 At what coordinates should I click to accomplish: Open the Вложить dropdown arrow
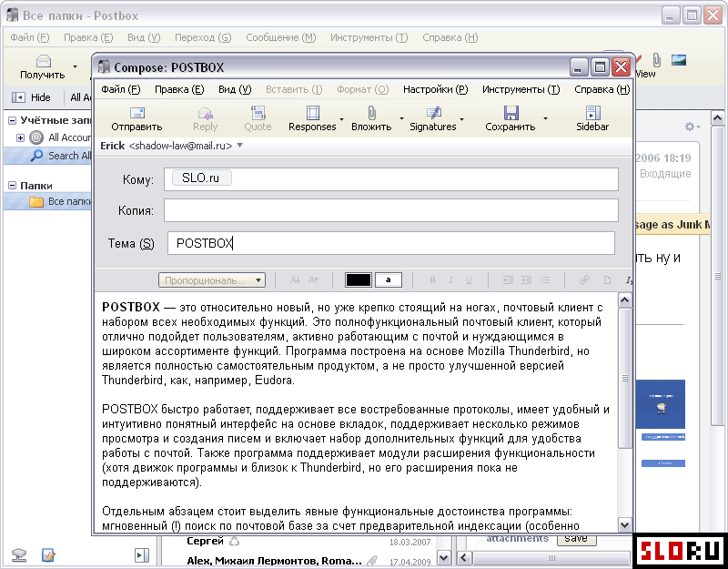tap(401, 119)
